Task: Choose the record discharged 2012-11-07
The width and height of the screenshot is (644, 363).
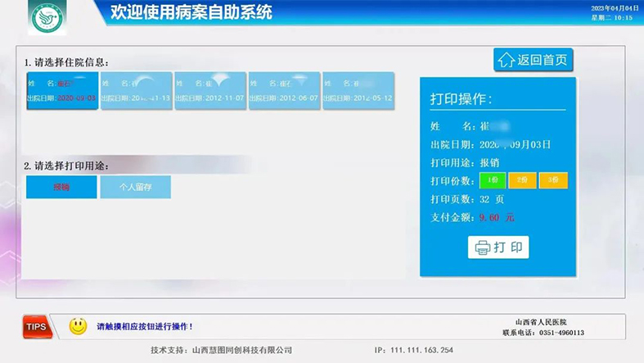Action: pyautogui.click(x=210, y=91)
